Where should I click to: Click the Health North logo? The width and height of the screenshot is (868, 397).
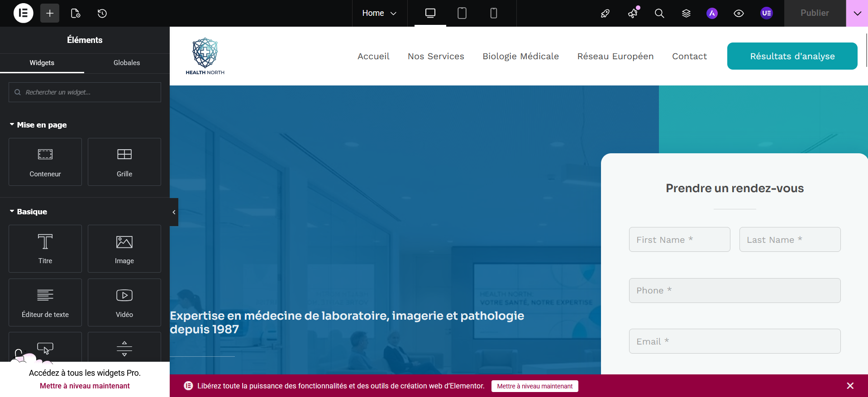point(205,56)
